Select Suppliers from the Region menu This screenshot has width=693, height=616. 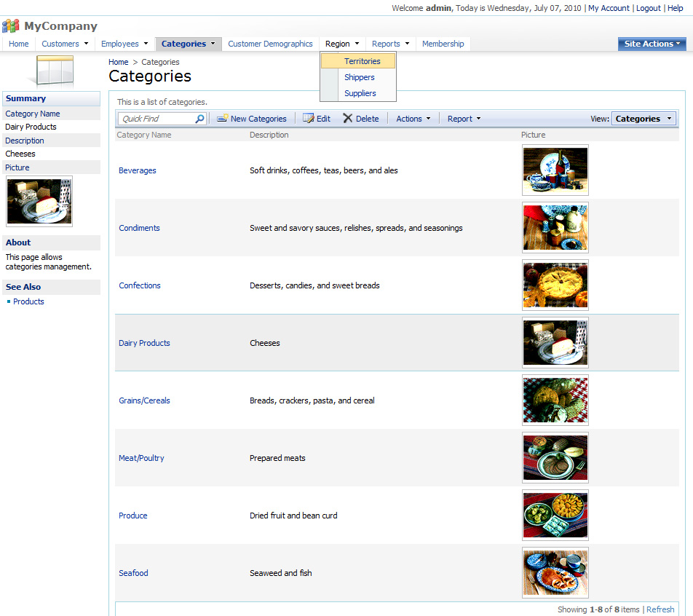360,93
